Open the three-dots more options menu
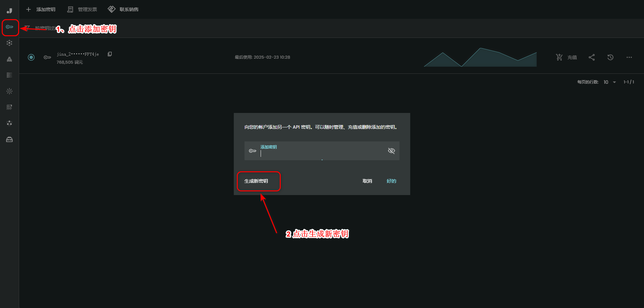 pyautogui.click(x=629, y=57)
